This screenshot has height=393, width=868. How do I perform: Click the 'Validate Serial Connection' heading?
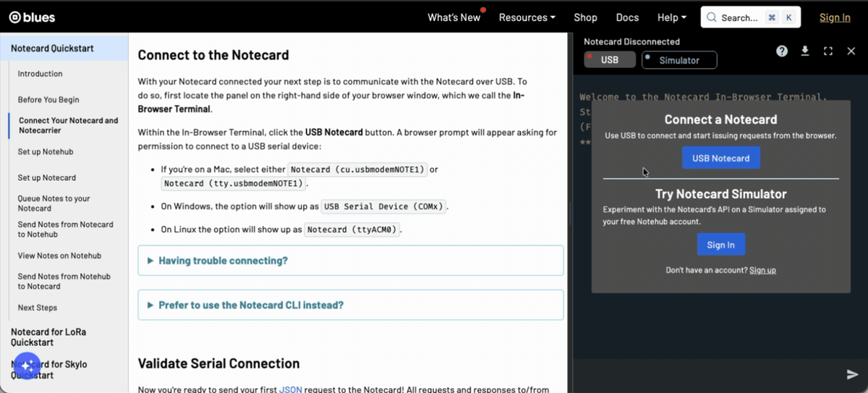(218, 363)
